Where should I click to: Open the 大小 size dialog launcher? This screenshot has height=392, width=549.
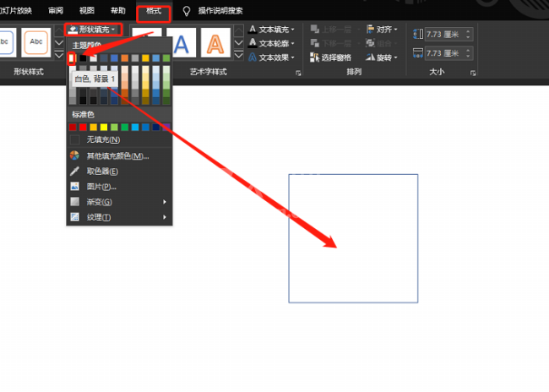[473, 73]
